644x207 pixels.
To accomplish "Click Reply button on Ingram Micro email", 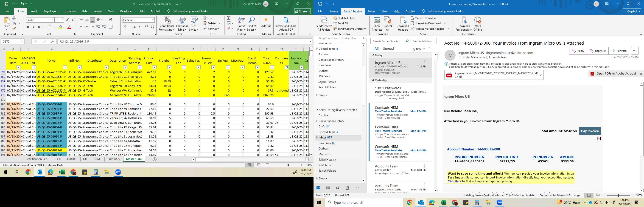I will [578, 51].
